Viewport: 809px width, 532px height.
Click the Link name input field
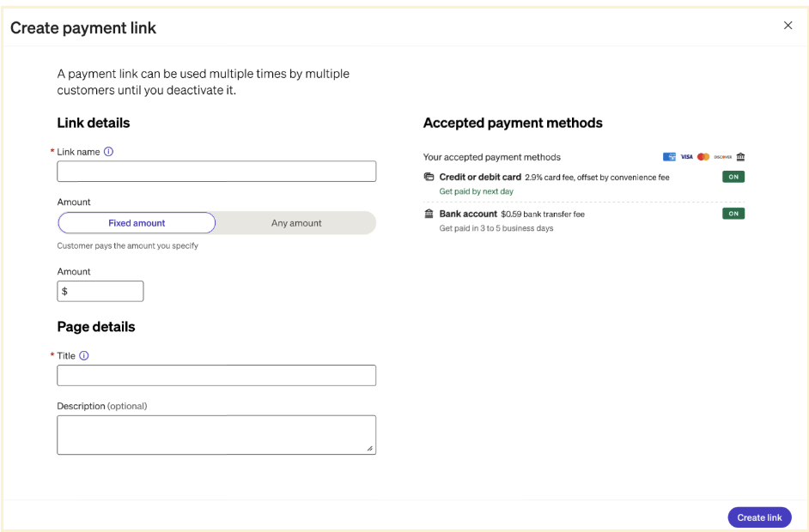pos(216,171)
